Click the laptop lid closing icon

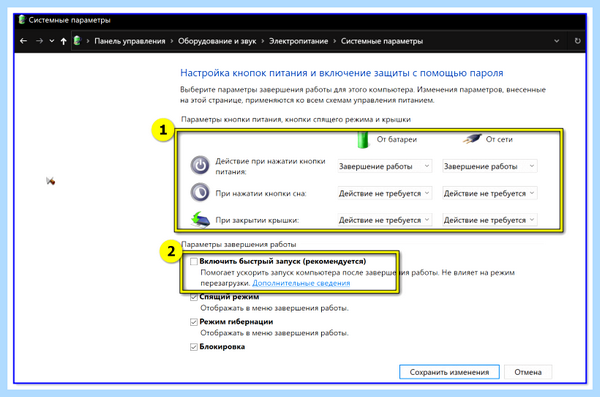click(201, 219)
